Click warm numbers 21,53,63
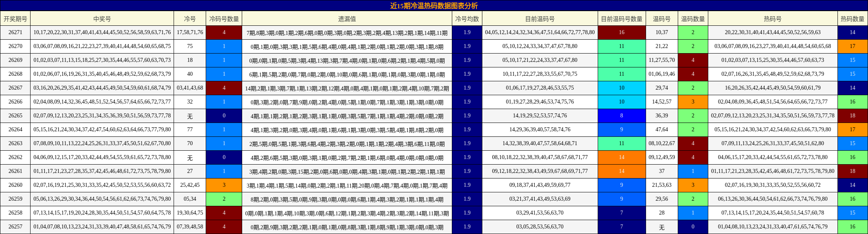This screenshot has width=868, height=234. [662, 185]
